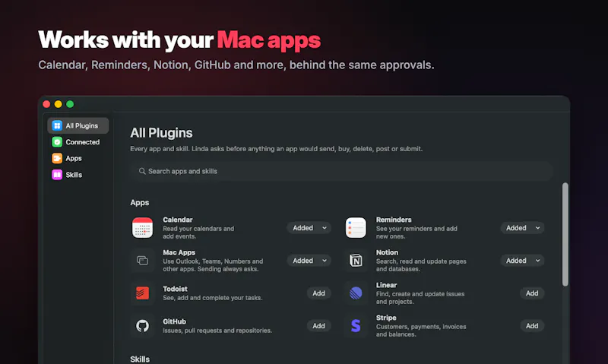This screenshot has height=364, width=608.
Task: Click the magnifier icon in search field
Action: click(x=142, y=171)
